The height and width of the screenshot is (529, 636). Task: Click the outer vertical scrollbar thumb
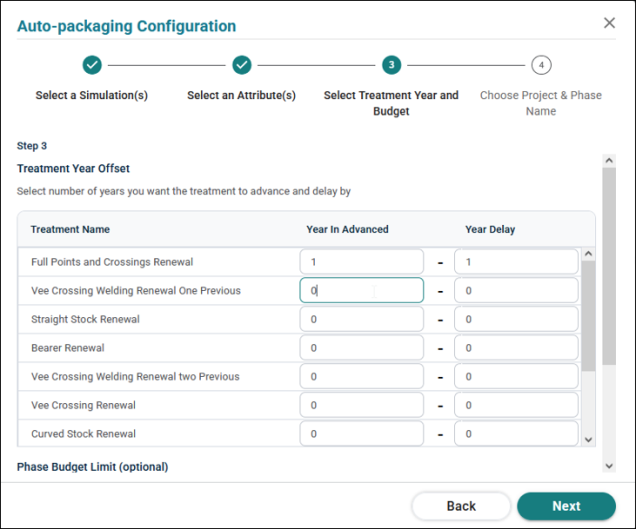coord(609,266)
